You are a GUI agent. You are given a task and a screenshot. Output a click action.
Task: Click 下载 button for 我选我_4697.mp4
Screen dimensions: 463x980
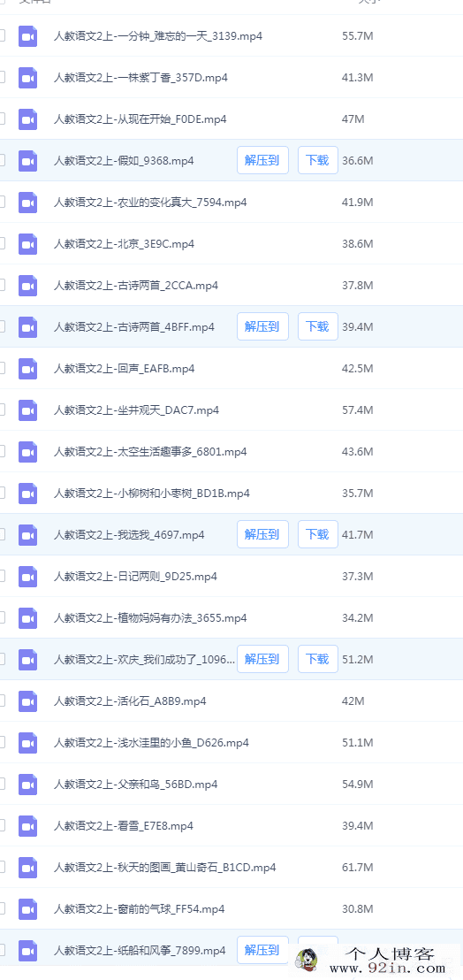coord(317,534)
